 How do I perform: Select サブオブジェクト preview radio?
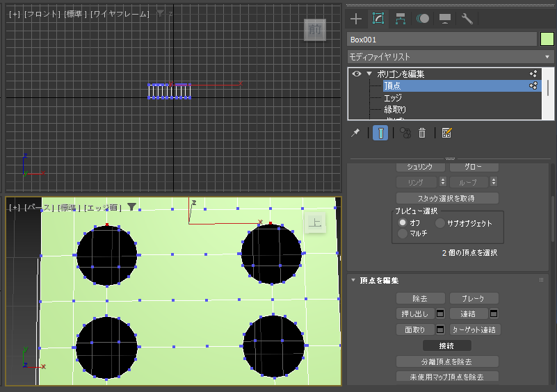point(440,223)
